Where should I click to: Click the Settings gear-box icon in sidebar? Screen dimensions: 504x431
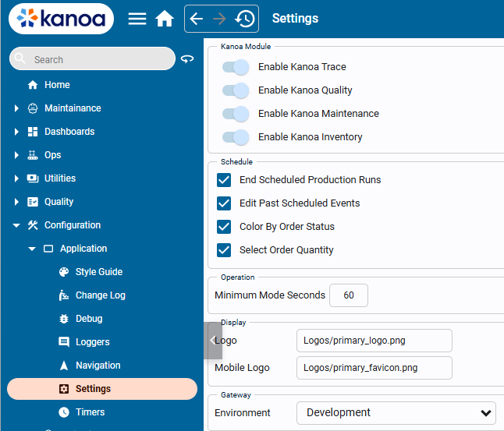[64, 389]
